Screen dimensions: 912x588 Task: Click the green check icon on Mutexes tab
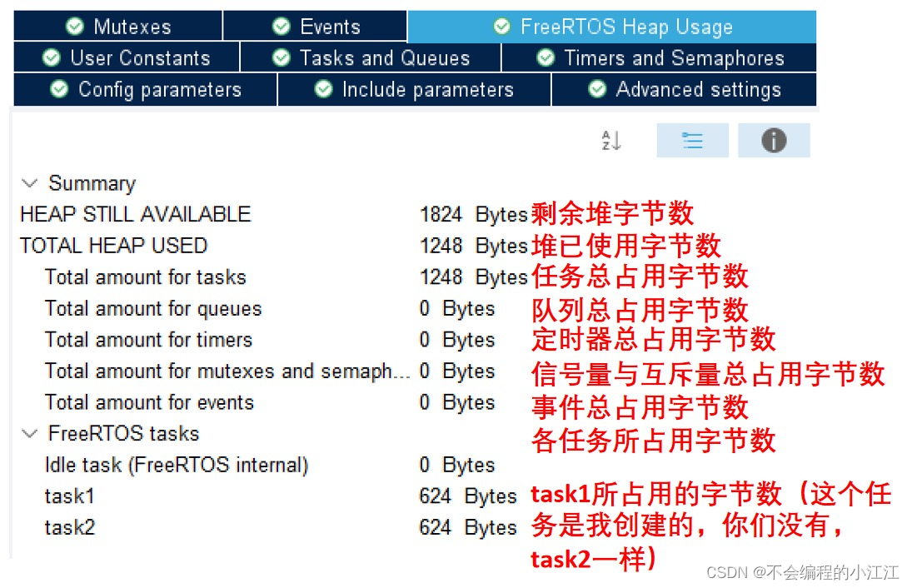74,26
